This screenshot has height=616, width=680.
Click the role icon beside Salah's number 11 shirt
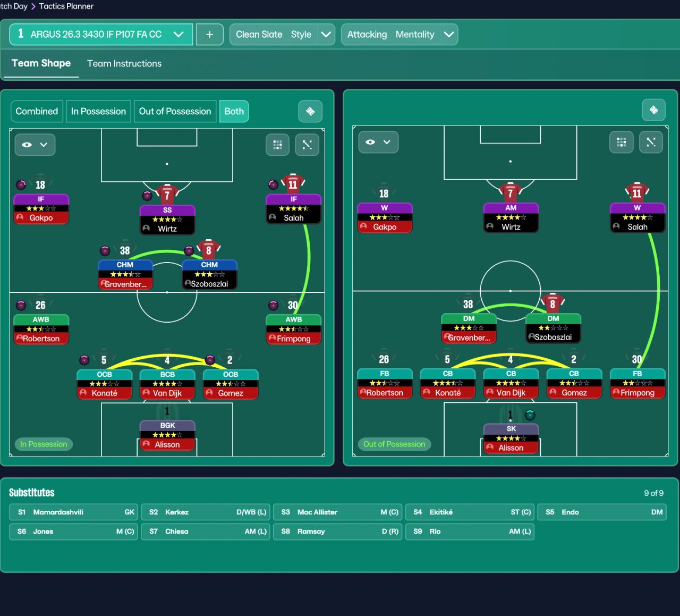pos(274,184)
